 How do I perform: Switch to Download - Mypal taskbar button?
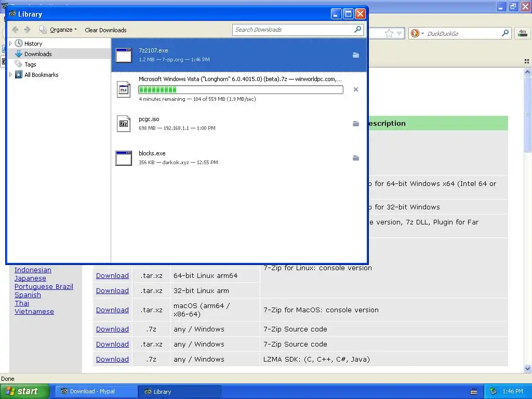[x=96, y=391]
